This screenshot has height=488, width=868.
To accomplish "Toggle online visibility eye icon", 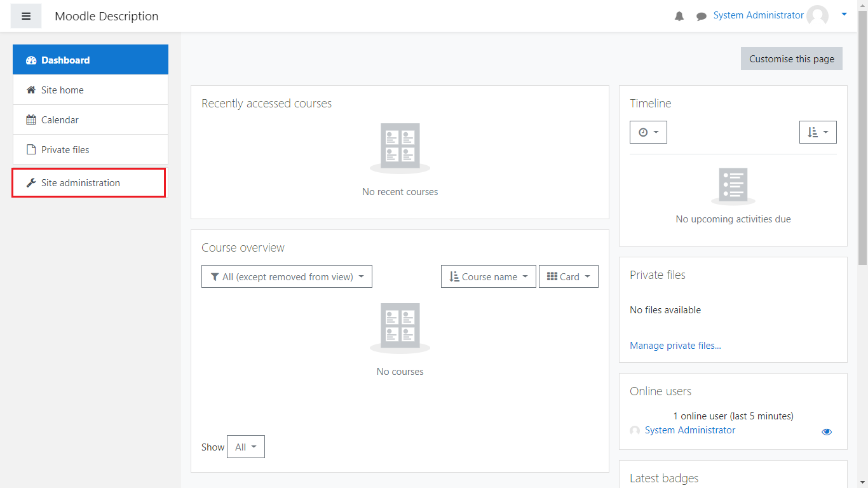I will 826,431.
